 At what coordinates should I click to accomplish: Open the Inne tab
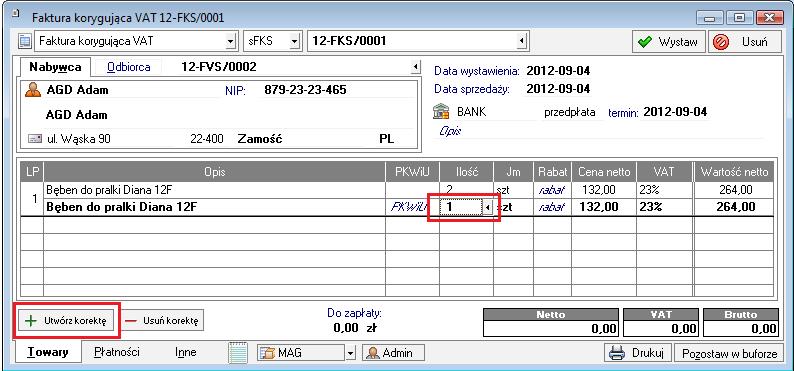[x=186, y=352]
